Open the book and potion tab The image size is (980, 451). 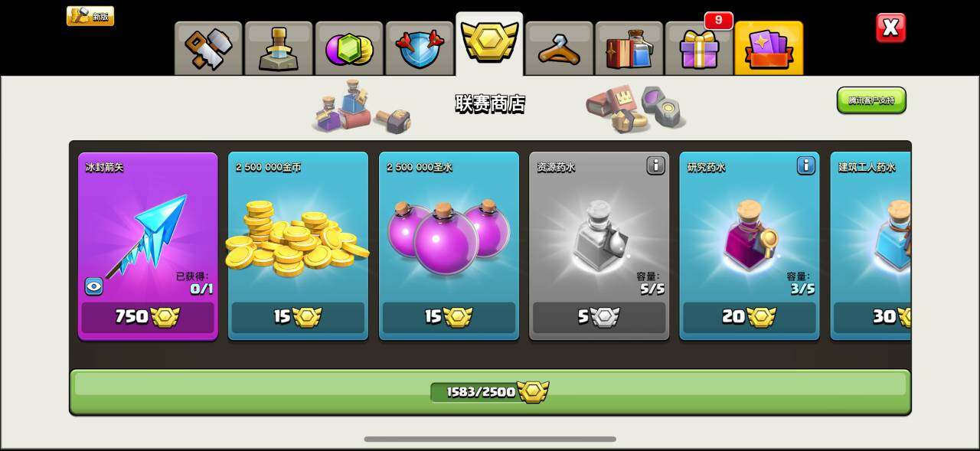(629, 49)
